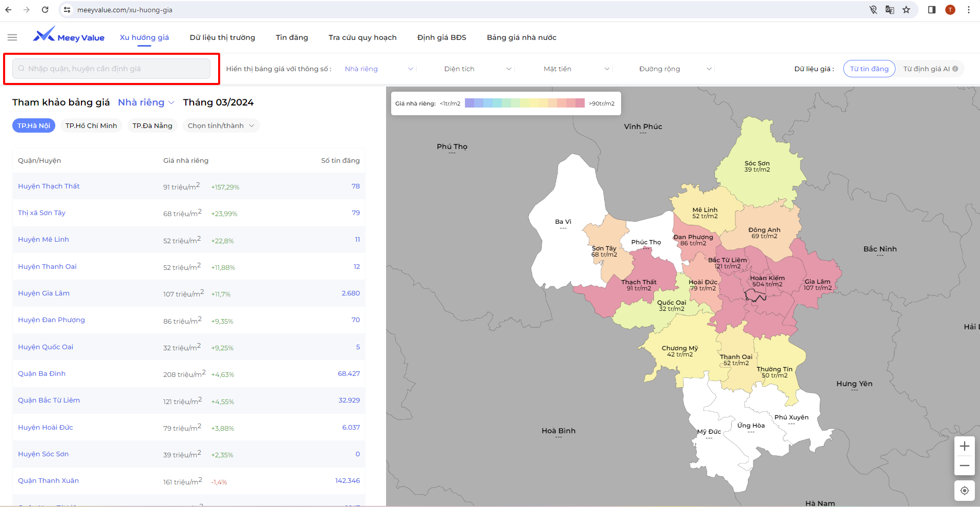Open the hamburger sidebar menu
980x507 pixels.
click(12, 37)
